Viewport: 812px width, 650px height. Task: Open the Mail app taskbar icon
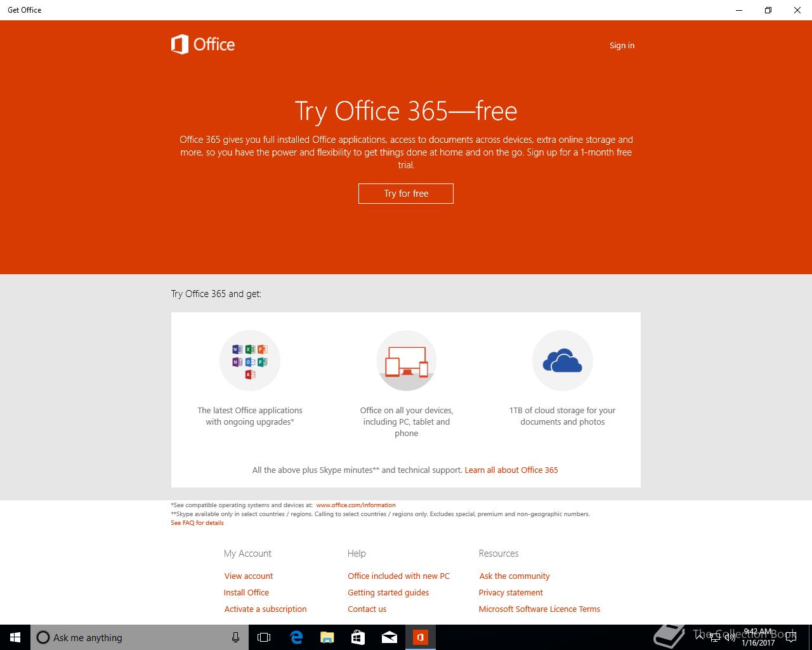coord(390,637)
